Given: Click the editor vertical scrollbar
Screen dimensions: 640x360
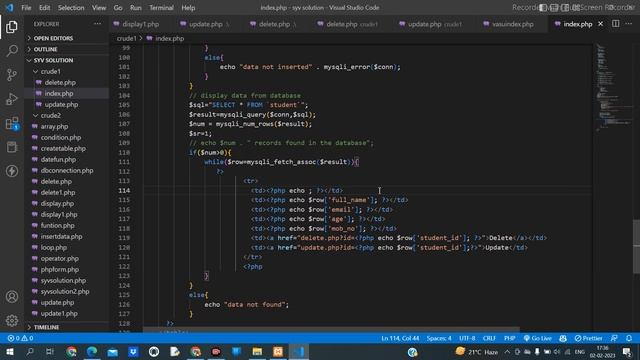Looking at the screenshot, I should [636, 247].
